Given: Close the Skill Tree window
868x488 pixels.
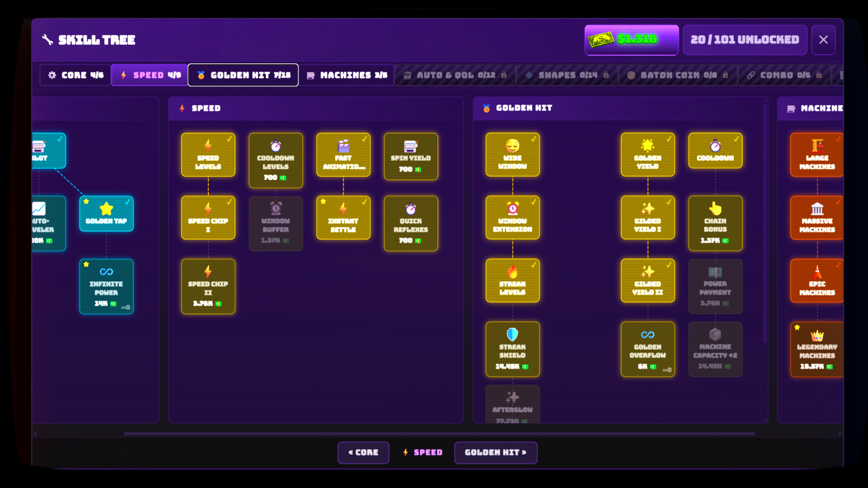Looking at the screenshot, I should point(823,40).
